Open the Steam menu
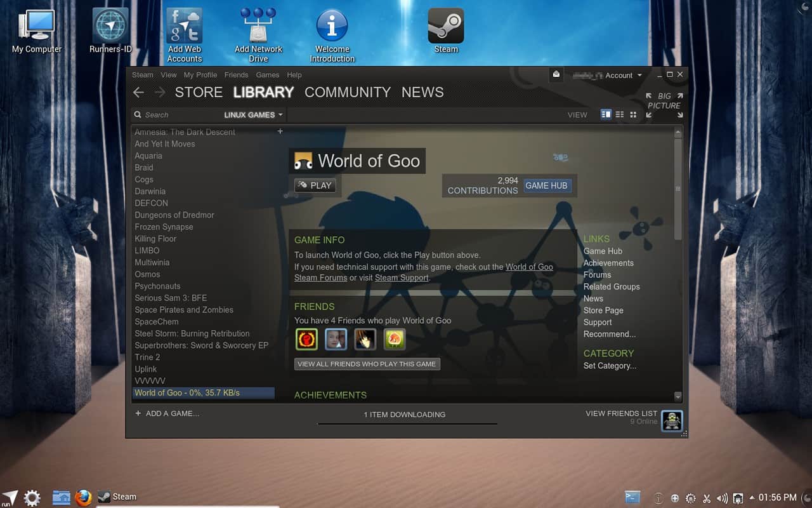This screenshot has height=508, width=812. (x=143, y=75)
